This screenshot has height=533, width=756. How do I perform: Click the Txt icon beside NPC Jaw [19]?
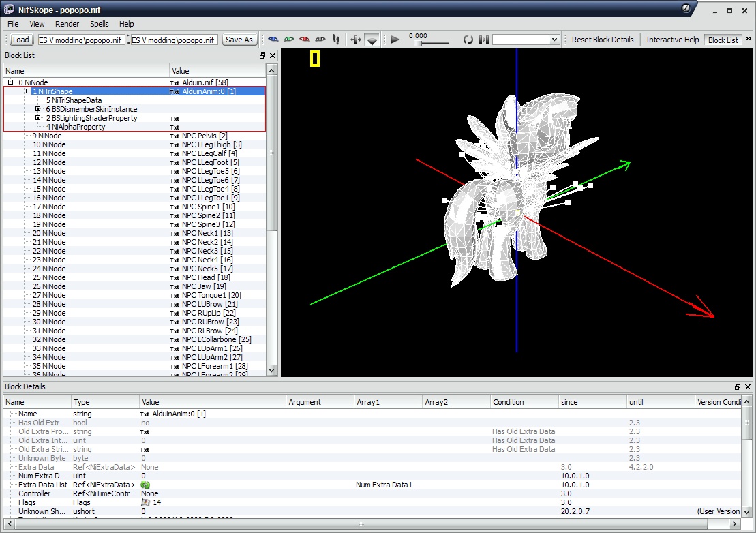pyautogui.click(x=175, y=287)
